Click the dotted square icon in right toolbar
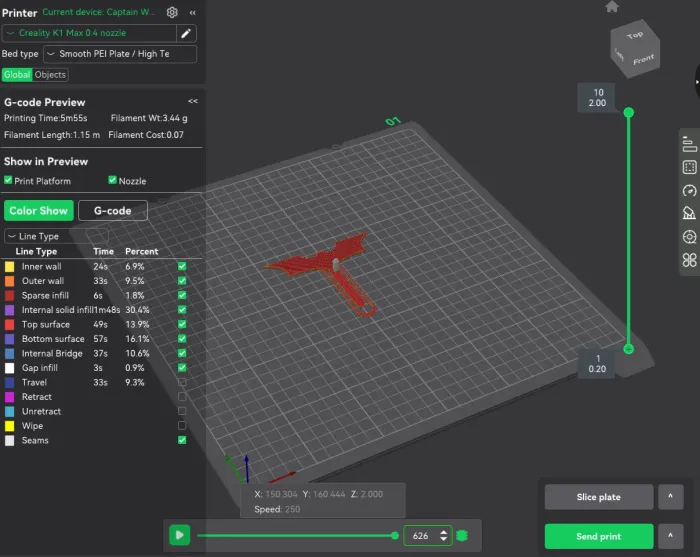Viewport: 700px width, 557px height. (689, 167)
